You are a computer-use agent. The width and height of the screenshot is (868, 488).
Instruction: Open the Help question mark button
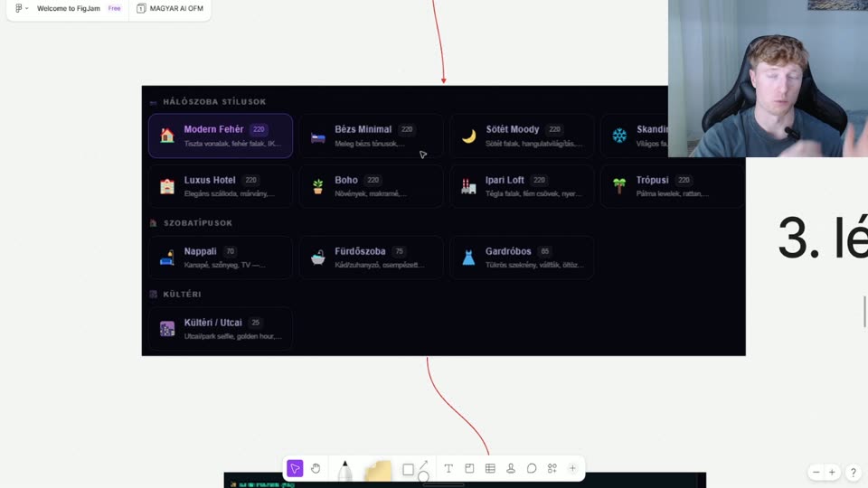(853, 472)
